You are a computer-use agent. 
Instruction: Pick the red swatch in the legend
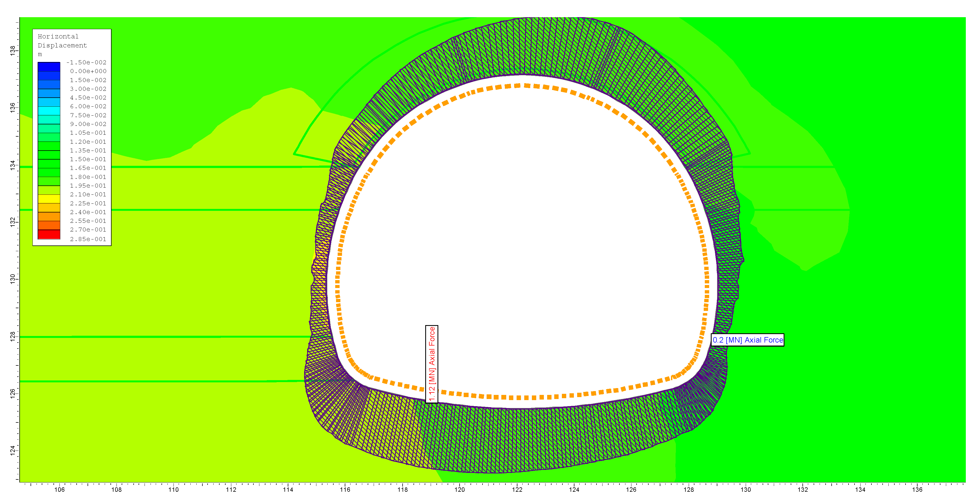pyautogui.click(x=49, y=234)
